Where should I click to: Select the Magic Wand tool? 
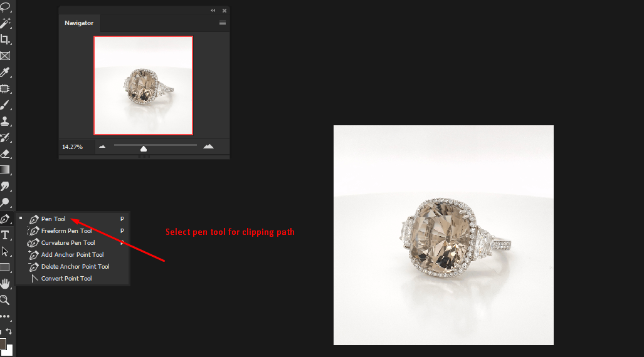6,23
